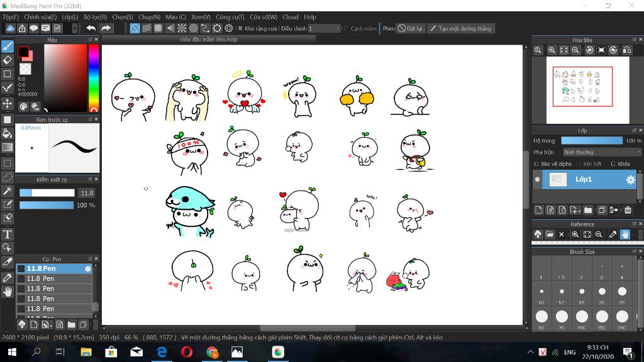Toggle the Cạnh mềm checkbox

(346, 29)
